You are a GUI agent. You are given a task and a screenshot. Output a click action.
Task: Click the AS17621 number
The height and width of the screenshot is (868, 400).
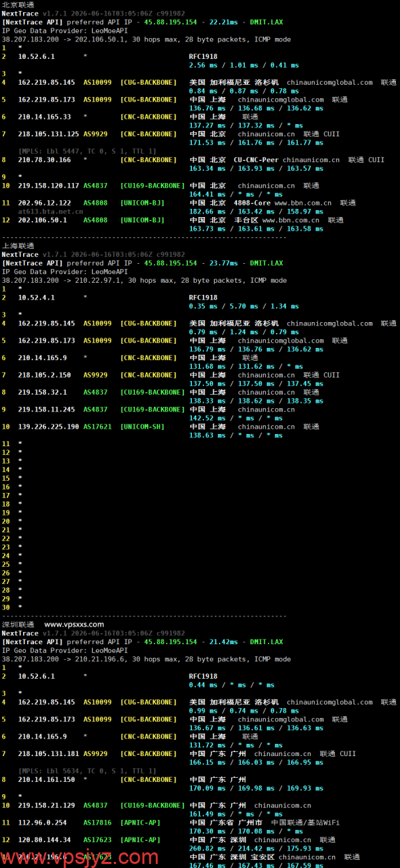(98, 427)
